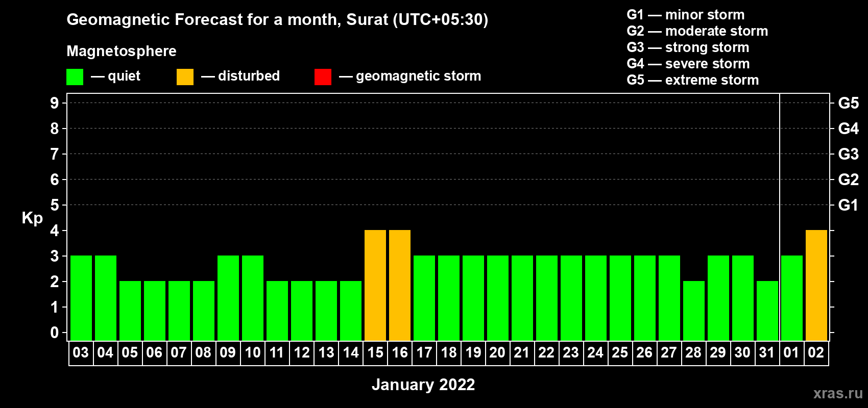Click date label 31 on the axis

coord(767,353)
